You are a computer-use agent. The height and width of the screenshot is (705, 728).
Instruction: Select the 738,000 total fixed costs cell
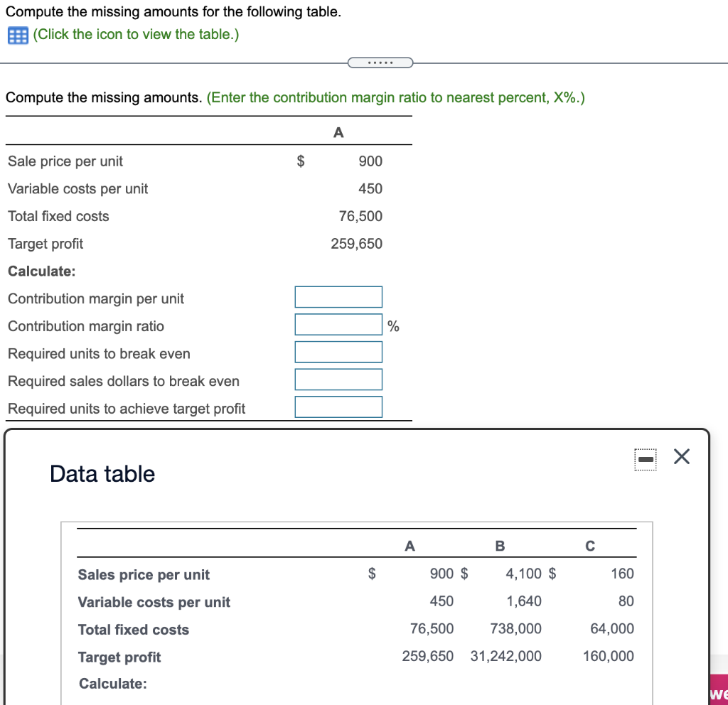[515, 629]
